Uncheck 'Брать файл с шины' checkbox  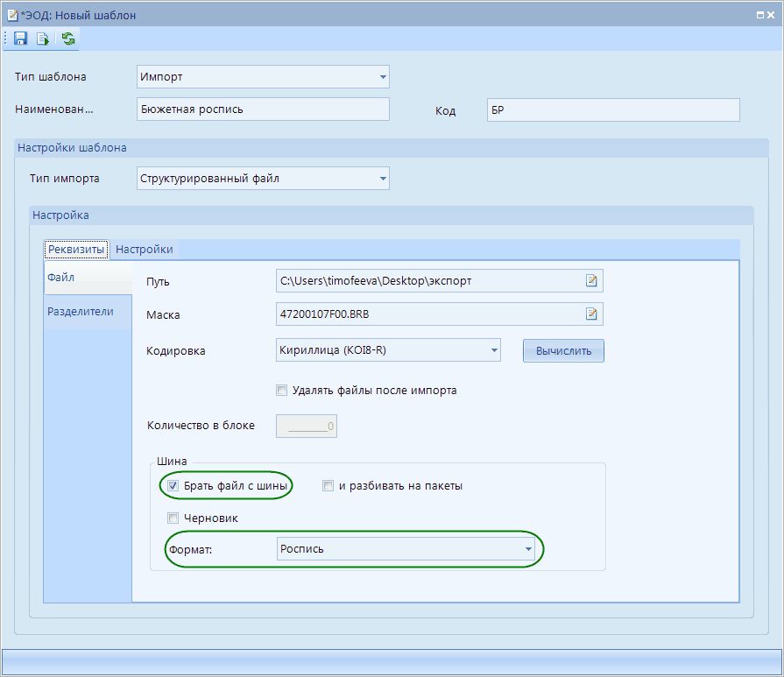[173, 486]
